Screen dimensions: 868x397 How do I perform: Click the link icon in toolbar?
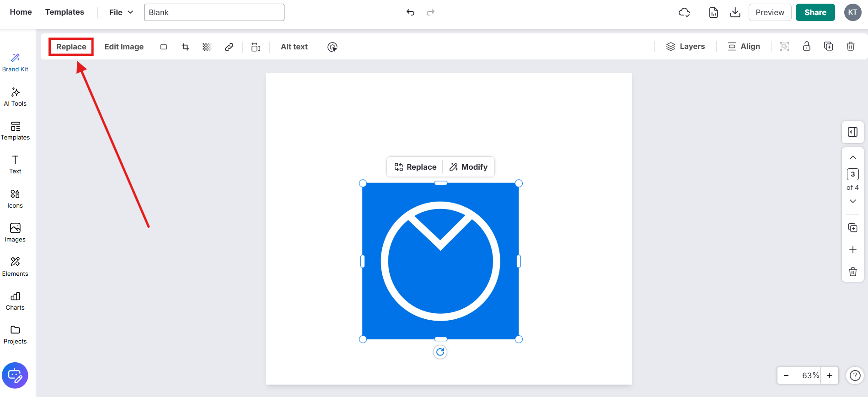pyautogui.click(x=229, y=47)
